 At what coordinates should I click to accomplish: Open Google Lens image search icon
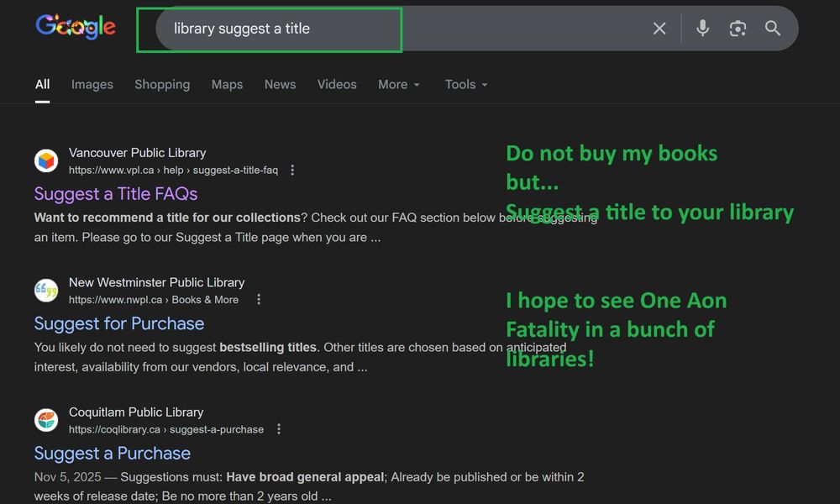click(x=738, y=29)
